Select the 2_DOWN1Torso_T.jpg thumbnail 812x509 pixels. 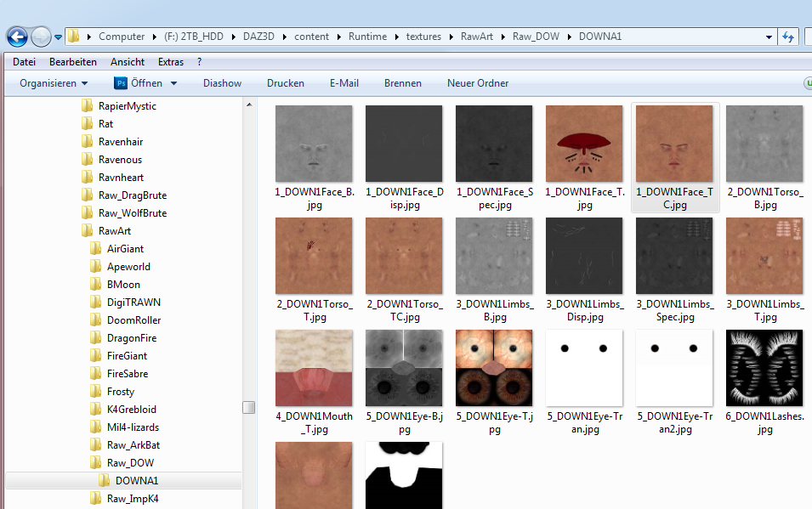(314, 256)
